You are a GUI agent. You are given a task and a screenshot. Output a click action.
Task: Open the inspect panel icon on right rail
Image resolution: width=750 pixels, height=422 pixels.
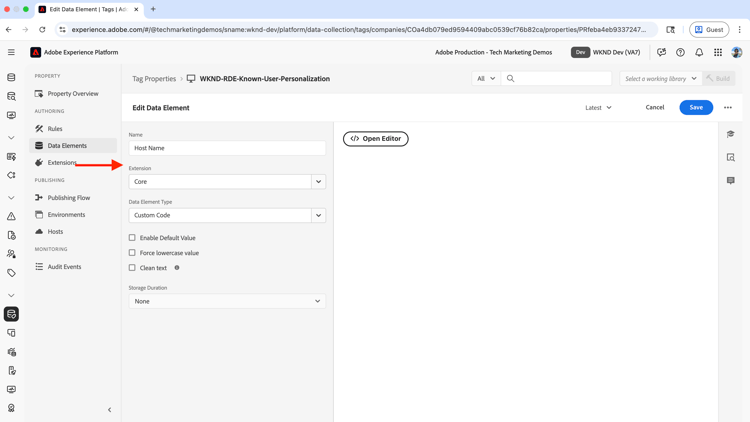730,157
